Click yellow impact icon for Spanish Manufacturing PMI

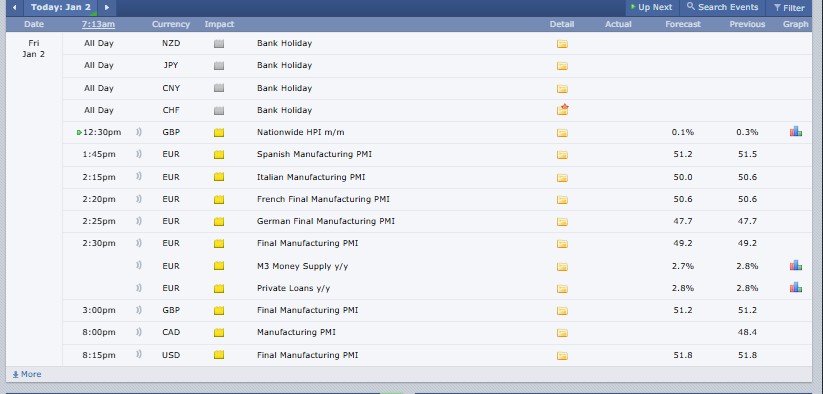point(219,155)
